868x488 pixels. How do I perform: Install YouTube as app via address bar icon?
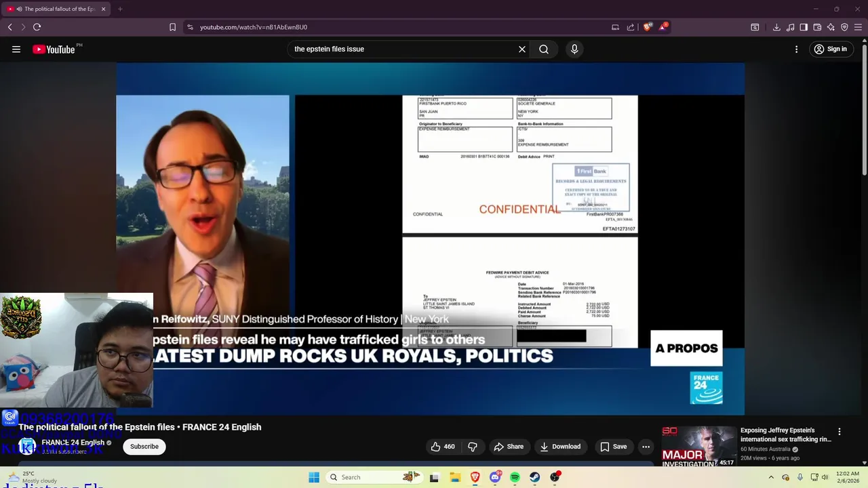615,27
